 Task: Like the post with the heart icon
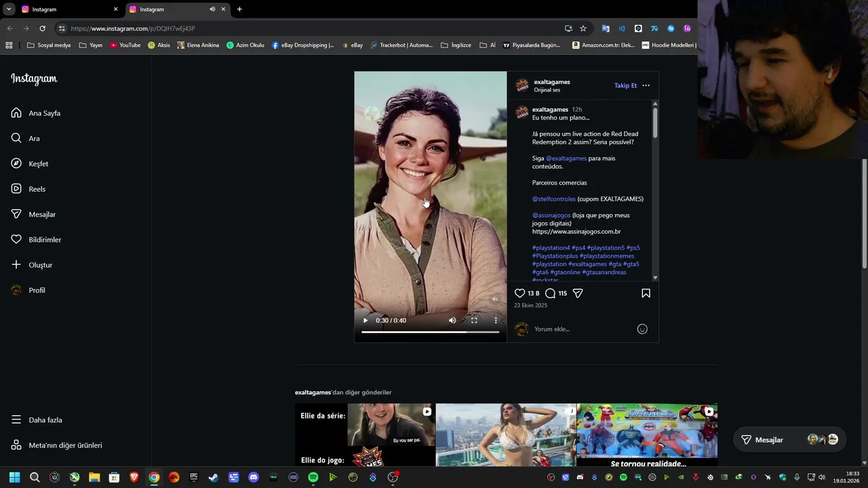pyautogui.click(x=519, y=293)
